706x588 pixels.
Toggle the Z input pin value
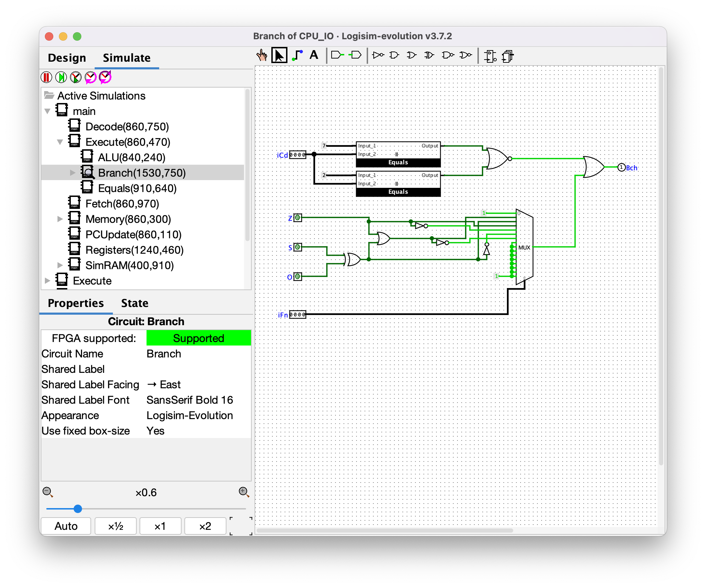(x=297, y=218)
